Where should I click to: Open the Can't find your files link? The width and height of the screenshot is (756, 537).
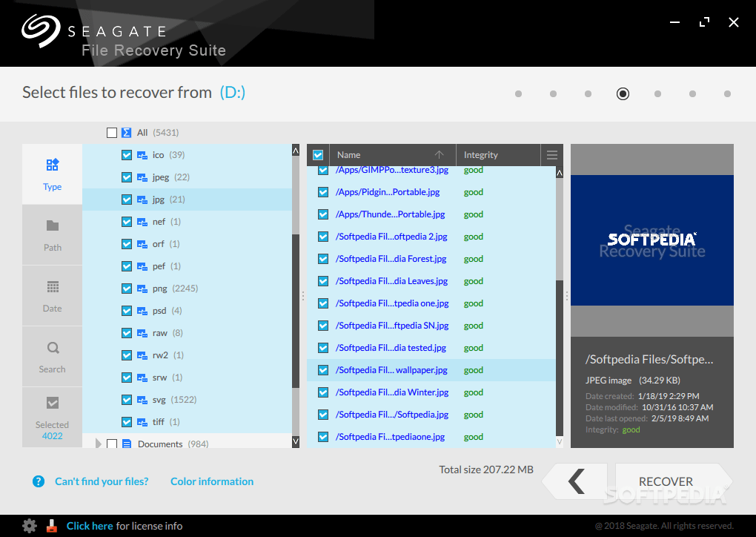click(x=102, y=481)
